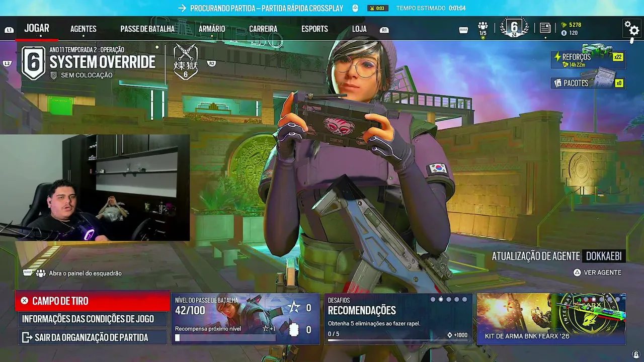Viewport: 644px width, 362px height.
Task: Click the challenge 0 / 5 progress bar
Action: (x=397, y=340)
